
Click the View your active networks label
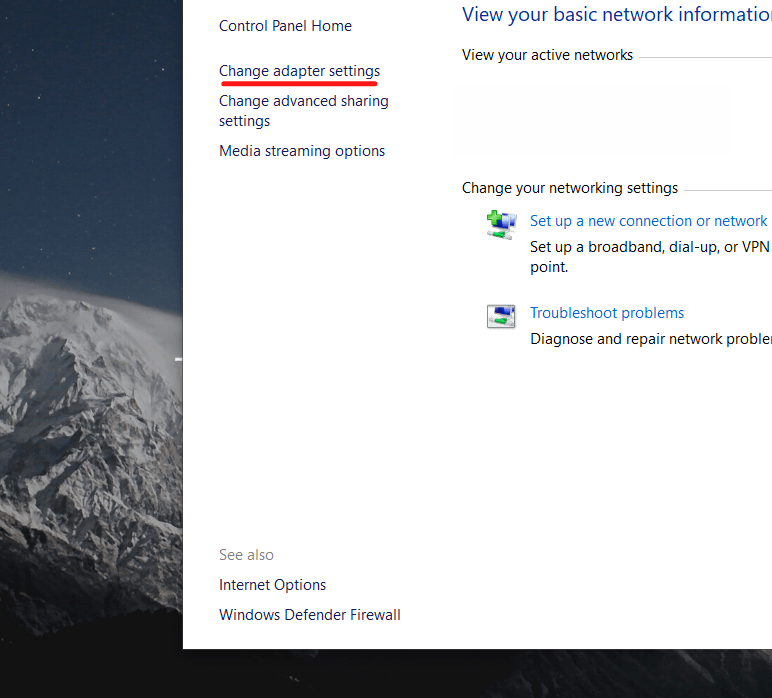547,55
